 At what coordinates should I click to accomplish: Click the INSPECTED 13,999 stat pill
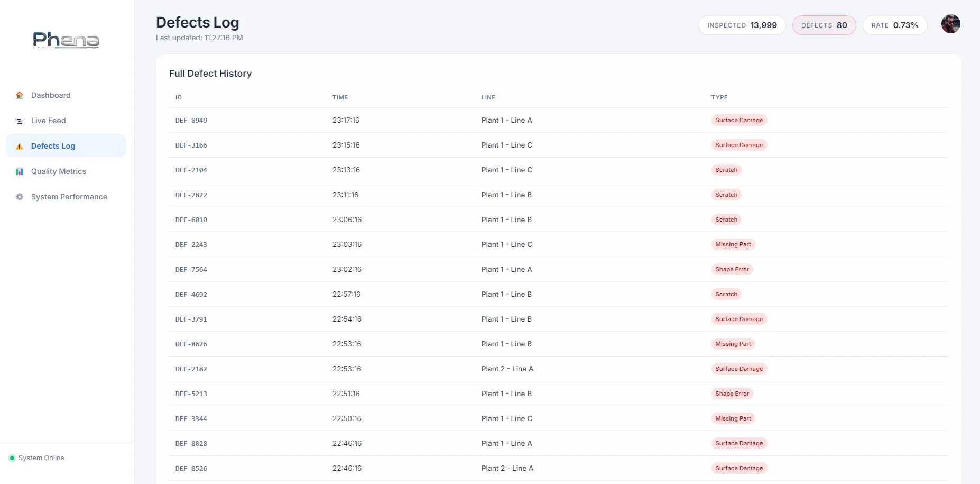click(742, 25)
